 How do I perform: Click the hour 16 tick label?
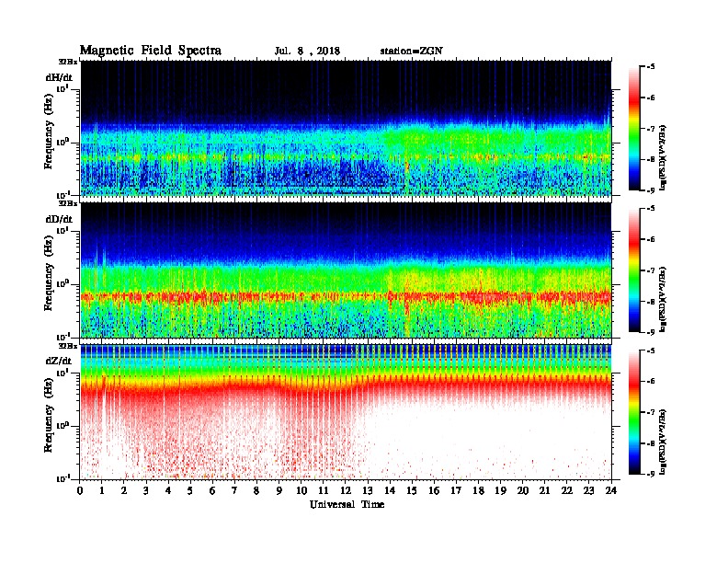click(434, 490)
